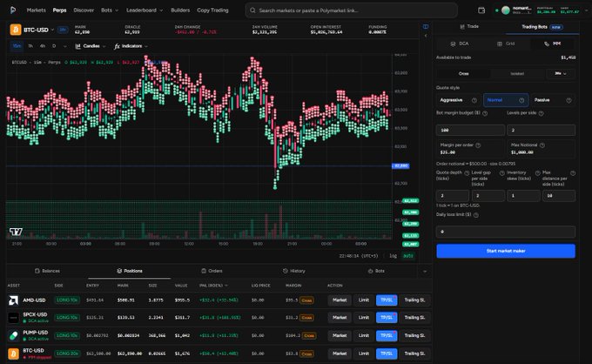Show info for Daily loss limit
The image size is (592, 364).
tap(475, 215)
